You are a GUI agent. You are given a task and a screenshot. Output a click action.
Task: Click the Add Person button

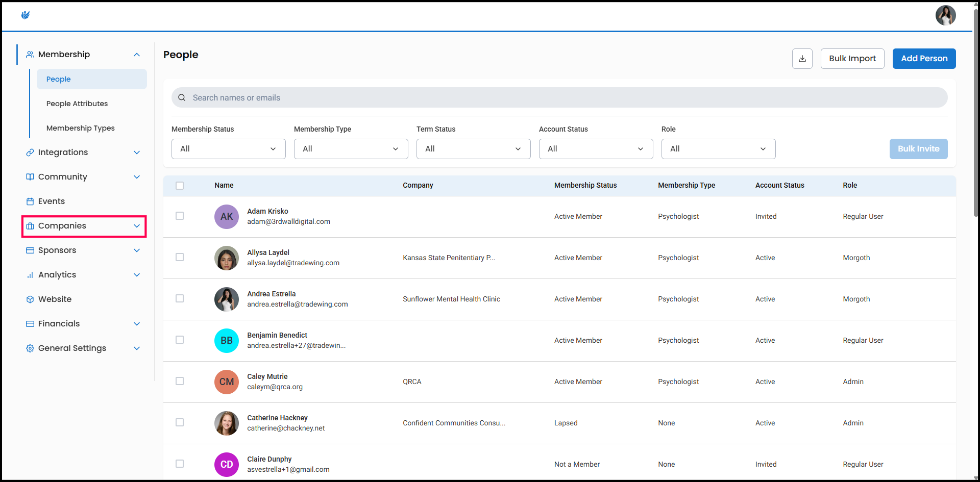[x=924, y=59]
